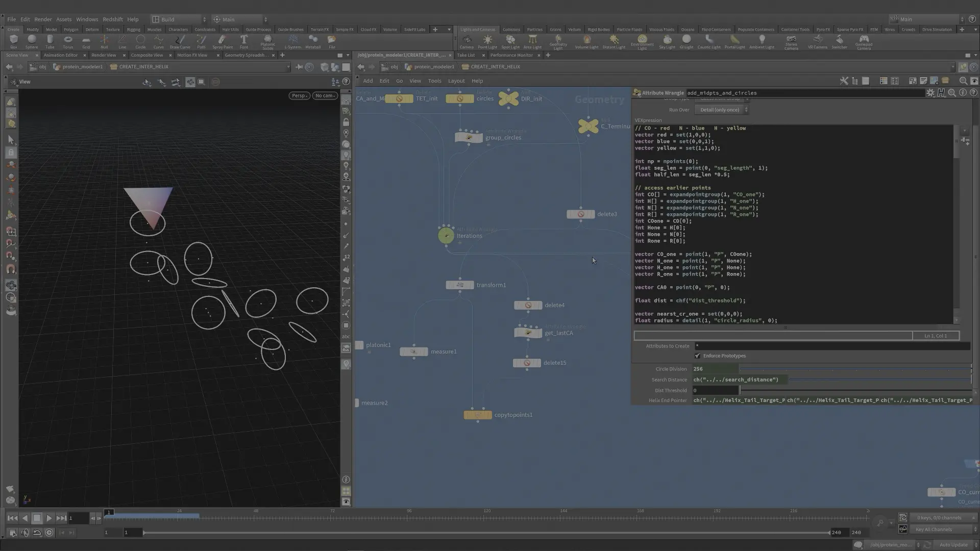Select the Draw Curve shelf tool
This screenshot has width=980, height=551.
pos(180,41)
